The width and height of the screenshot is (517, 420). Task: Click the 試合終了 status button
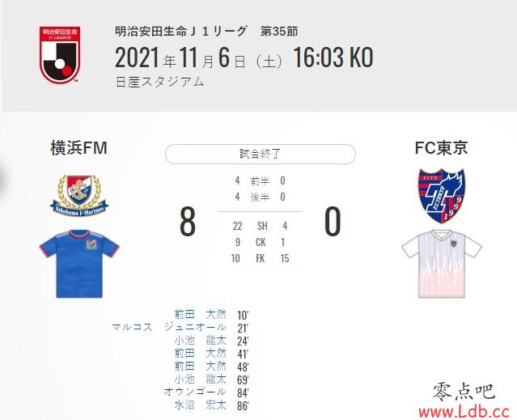tap(261, 154)
